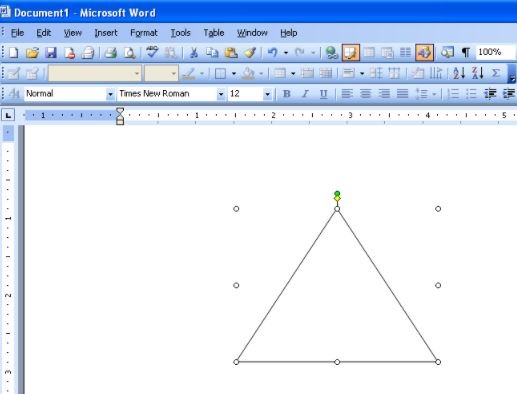517x394 pixels.
Task: Expand the font size dropdown showing 12
Action: click(250, 94)
